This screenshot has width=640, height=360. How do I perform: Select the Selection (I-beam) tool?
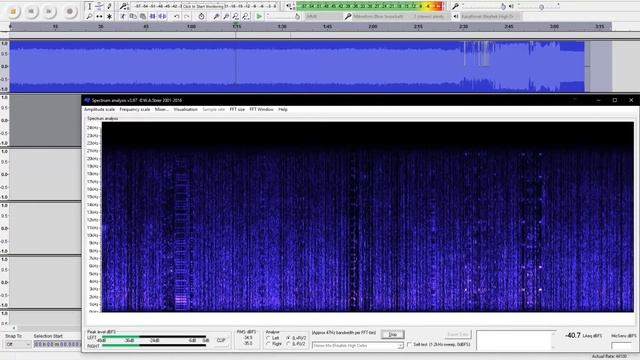[x=89, y=6]
